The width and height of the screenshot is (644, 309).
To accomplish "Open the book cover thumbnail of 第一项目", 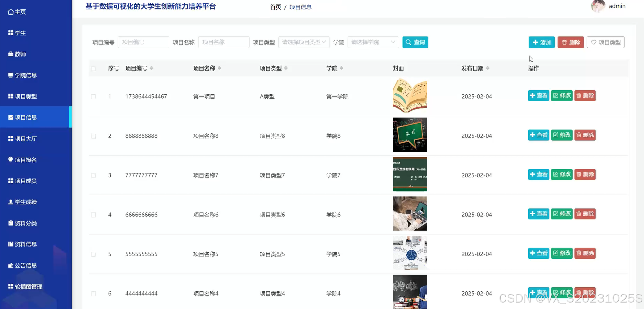I will 410,95.
